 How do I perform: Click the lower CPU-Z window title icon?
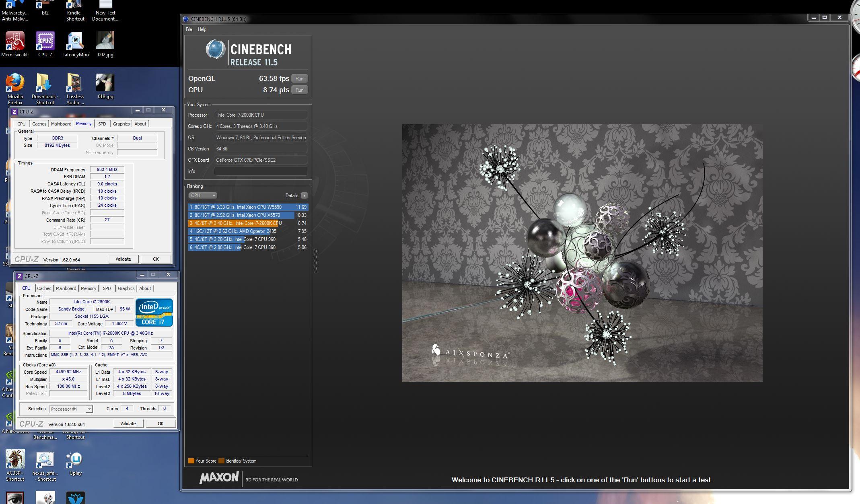19,276
